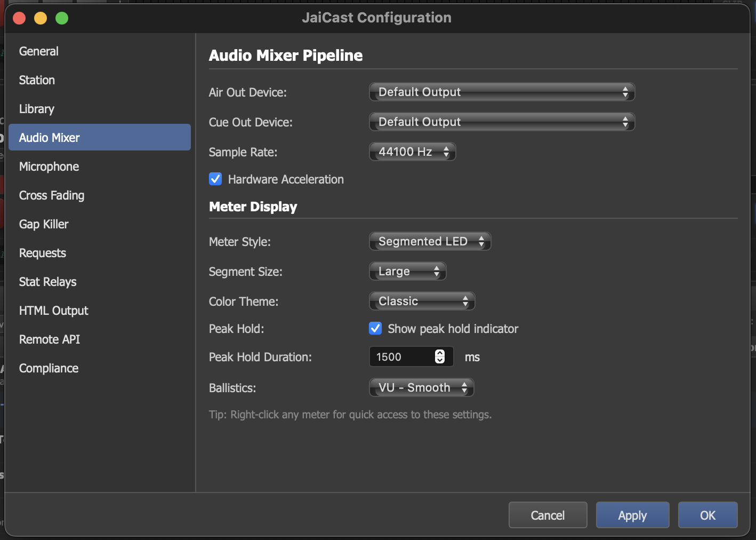Click the green zoom window button
Viewport: 756px width, 540px height.
click(x=62, y=18)
